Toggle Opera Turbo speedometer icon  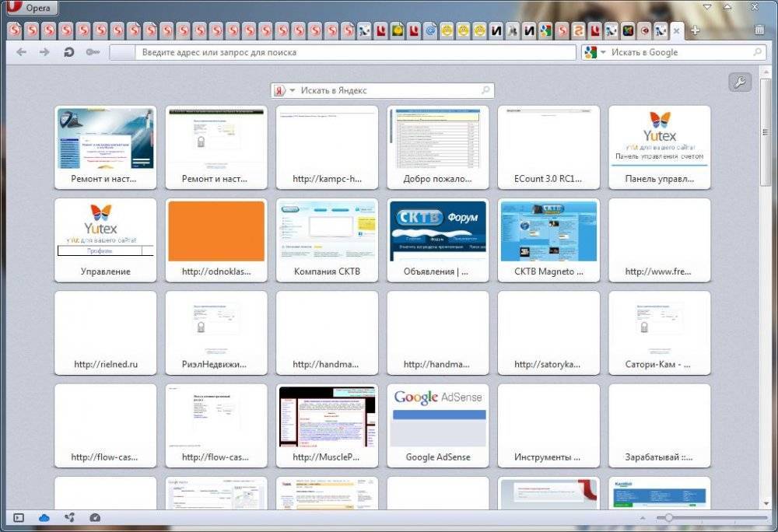(95, 517)
